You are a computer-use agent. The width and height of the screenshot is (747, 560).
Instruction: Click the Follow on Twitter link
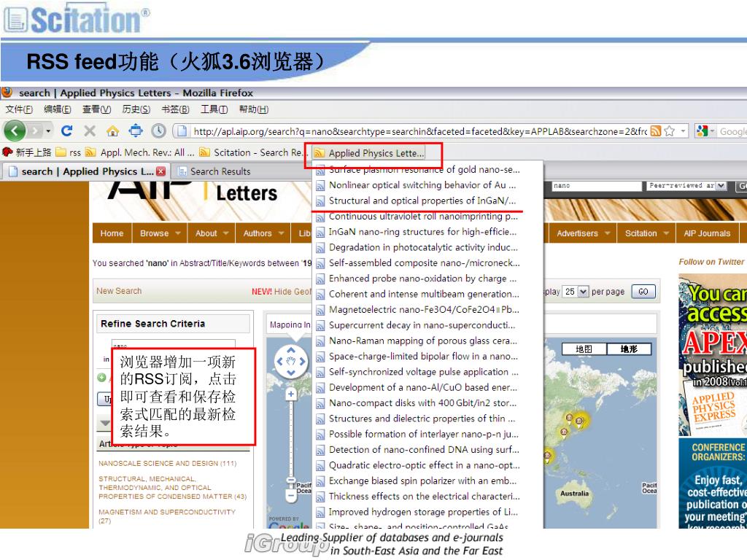[711, 262]
